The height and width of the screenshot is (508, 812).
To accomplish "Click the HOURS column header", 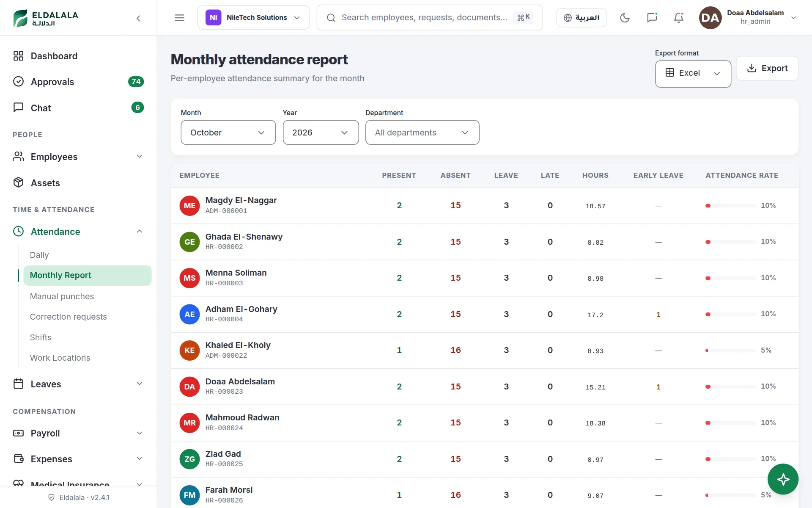I will point(595,175).
